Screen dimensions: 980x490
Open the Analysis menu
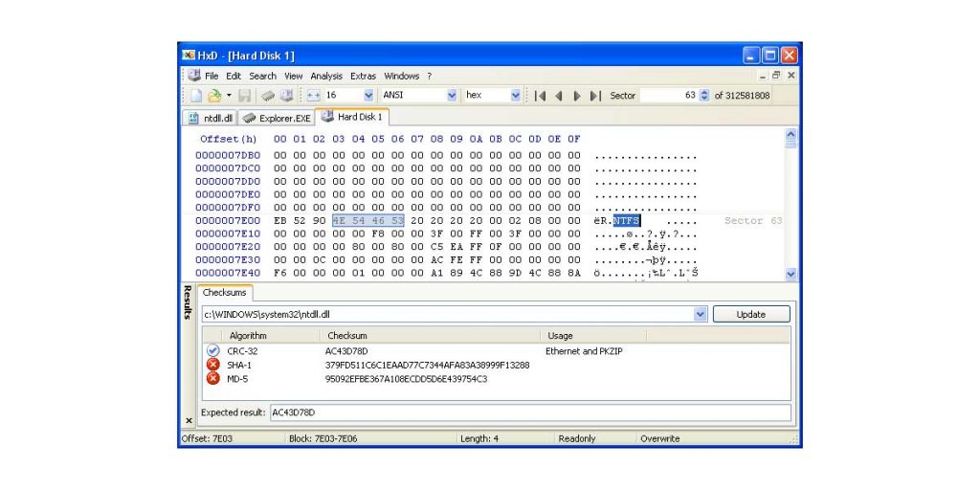coord(326,77)
